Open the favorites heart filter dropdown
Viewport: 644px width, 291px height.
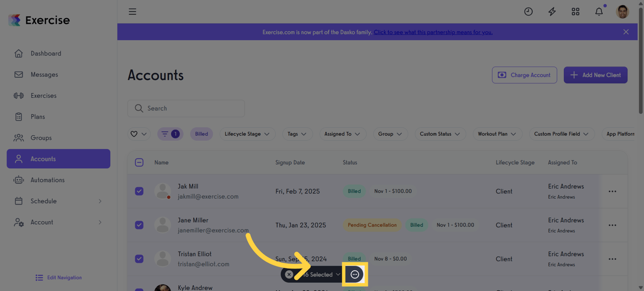[x=139, y=134]
